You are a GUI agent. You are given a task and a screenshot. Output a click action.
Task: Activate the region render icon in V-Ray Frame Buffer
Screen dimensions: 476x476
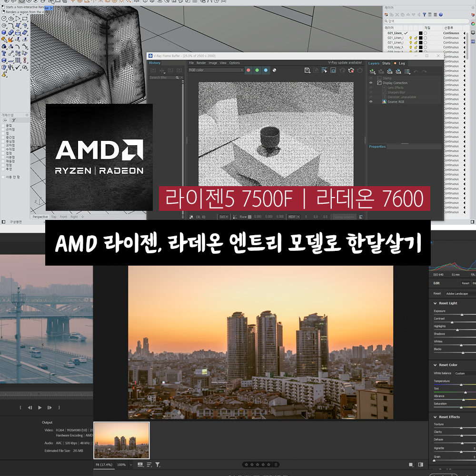tap(325, 70)
